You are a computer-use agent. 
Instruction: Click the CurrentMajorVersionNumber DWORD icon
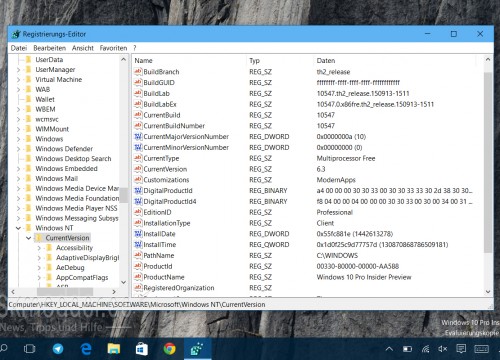tap(138, 136)
